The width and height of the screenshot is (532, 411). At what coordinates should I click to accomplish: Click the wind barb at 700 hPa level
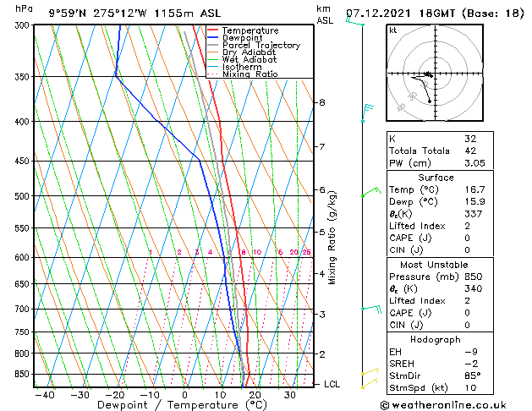pos(371,309)
